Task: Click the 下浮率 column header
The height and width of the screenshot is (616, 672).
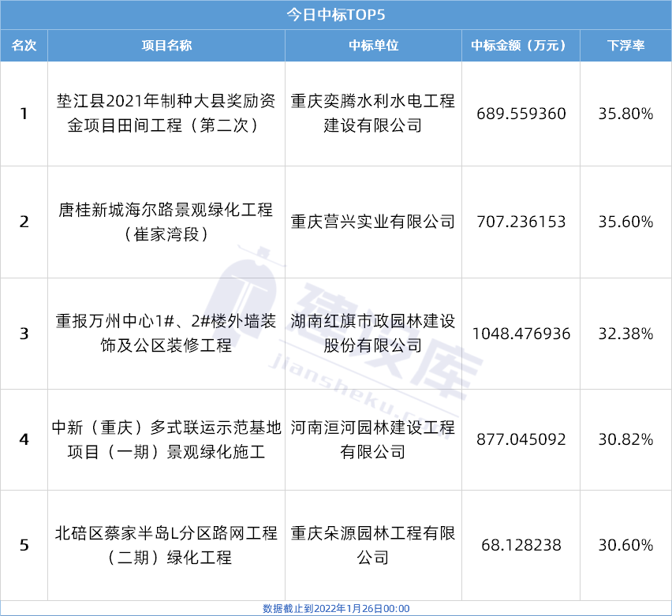Action: pos(625,46)
